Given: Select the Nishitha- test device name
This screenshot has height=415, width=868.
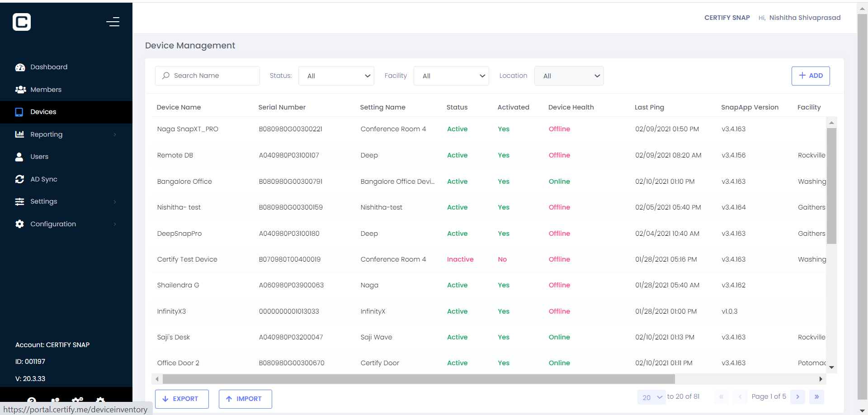Looking at the screenshot, I should pos(179,207).
